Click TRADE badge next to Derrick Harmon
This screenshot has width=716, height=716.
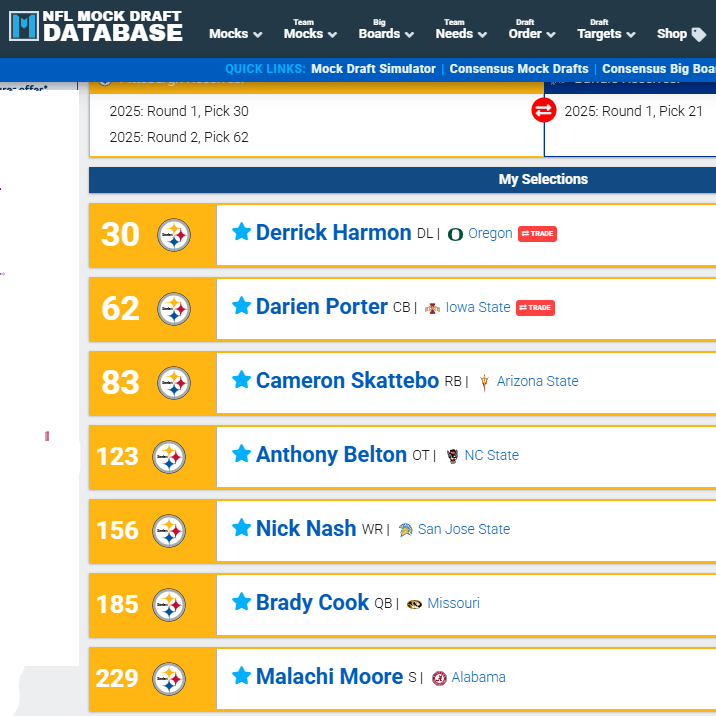tap(537, 234)
